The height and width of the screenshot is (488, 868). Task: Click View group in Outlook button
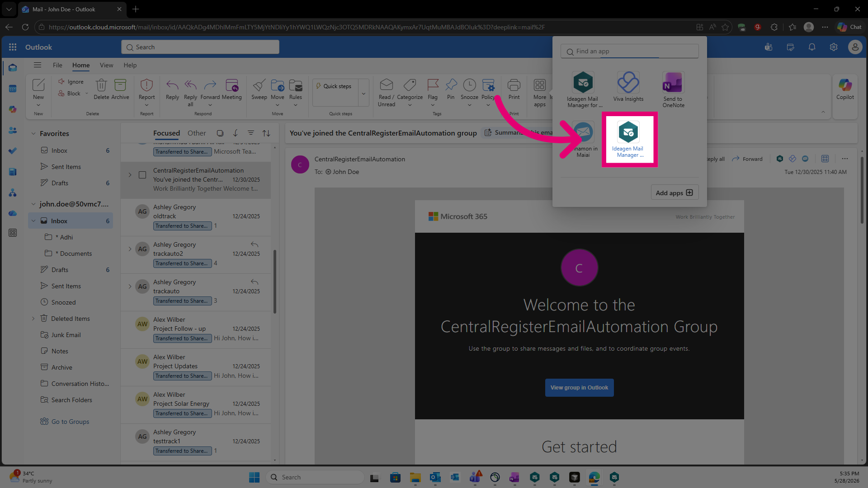(579, 388)
